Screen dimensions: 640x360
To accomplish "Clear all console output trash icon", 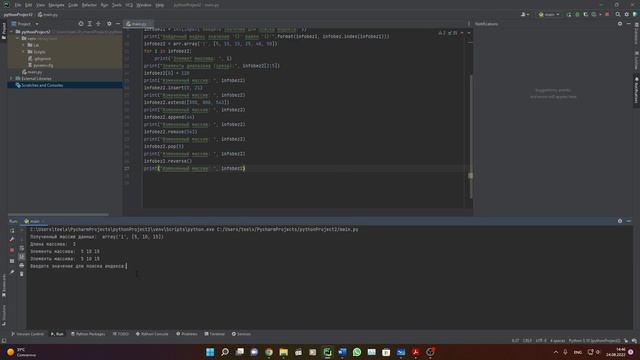I will 22,274.
